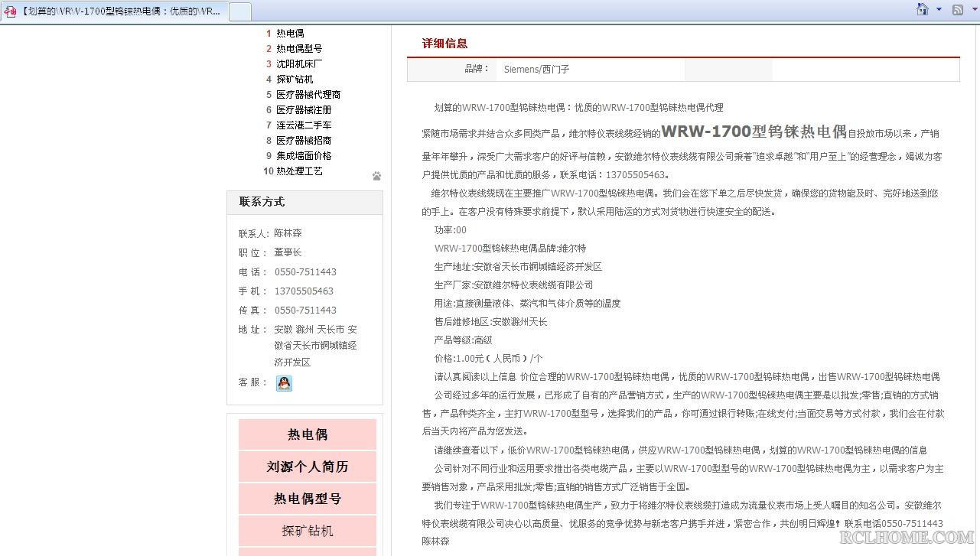
Task: Open the 沈阳机床厂 link
Action: 299,64
